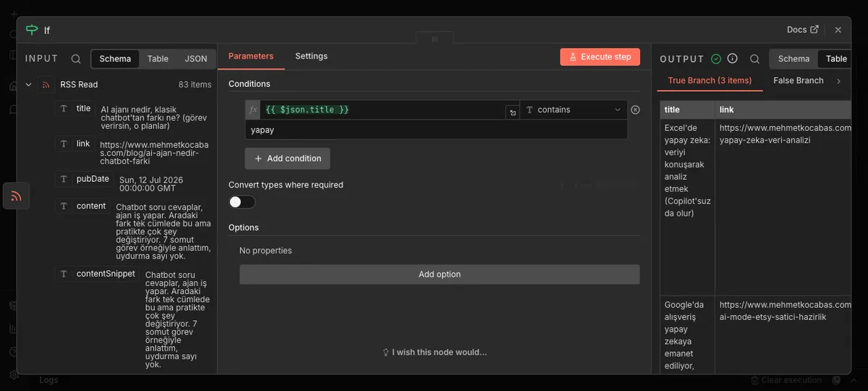The width and height of the screenshot is (868, 391).
Task: Click the output info icon
Action: point(732,59)
